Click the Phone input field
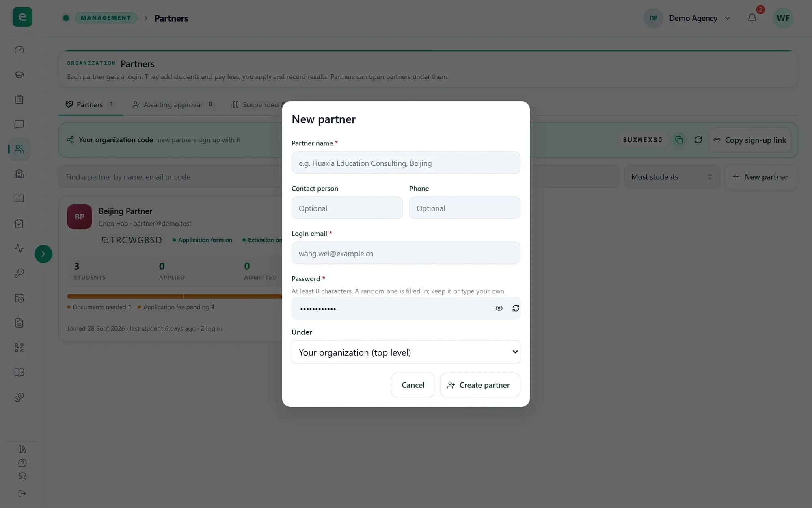 [x=464, y=208]
